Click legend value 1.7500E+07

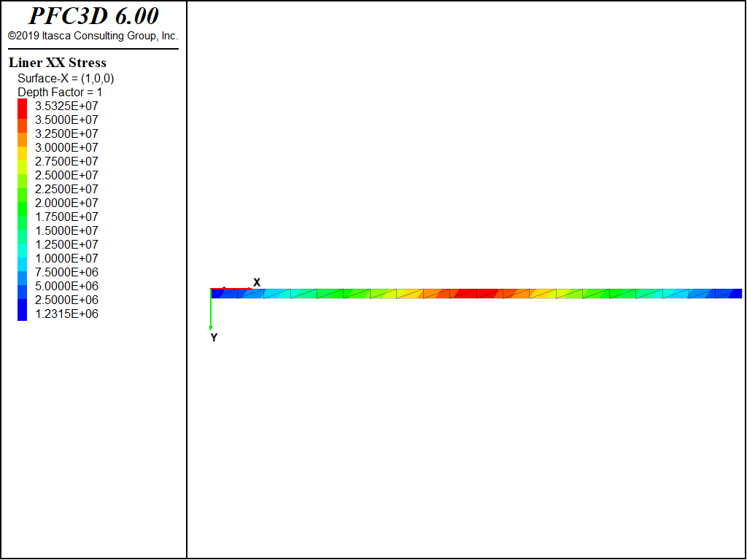coord(66,217)
